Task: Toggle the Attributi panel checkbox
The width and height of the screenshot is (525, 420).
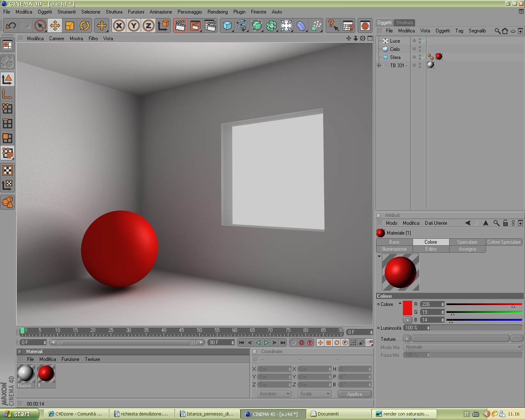Action: pos(379,215)
